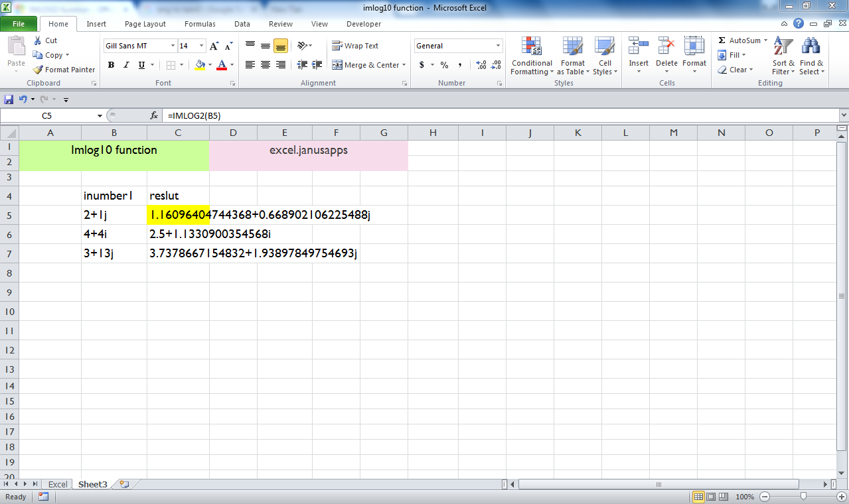Toggle Align Text Left
The height and width of the screenshot is (504, 849).
[250, 65]
